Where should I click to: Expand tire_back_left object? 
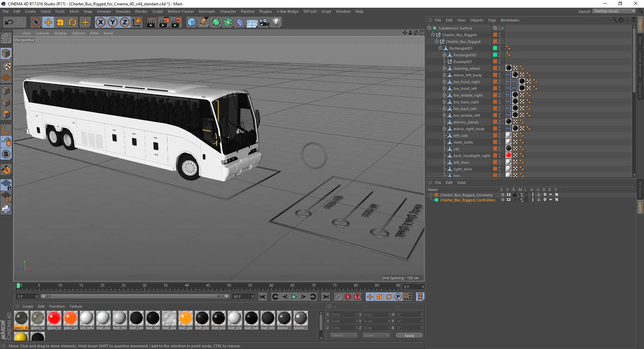444,108
